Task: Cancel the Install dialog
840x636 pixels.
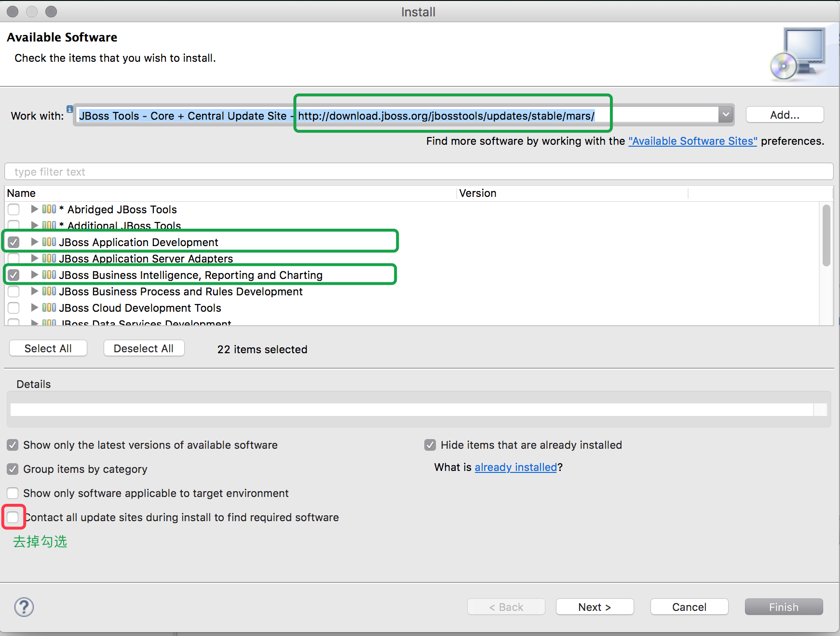Action: (689, 607)
